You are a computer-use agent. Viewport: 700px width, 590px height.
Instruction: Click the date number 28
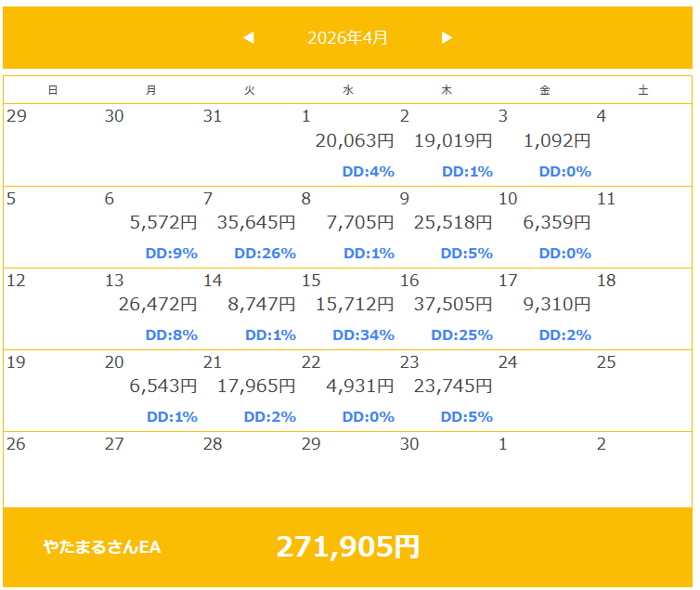click(x=213, y=444)
